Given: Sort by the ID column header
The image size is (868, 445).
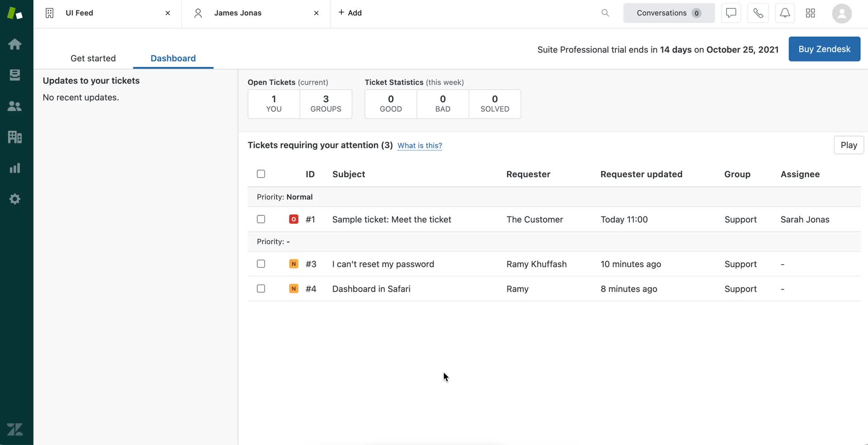Looking at the screenshot, I should click(x=310, y=174).
